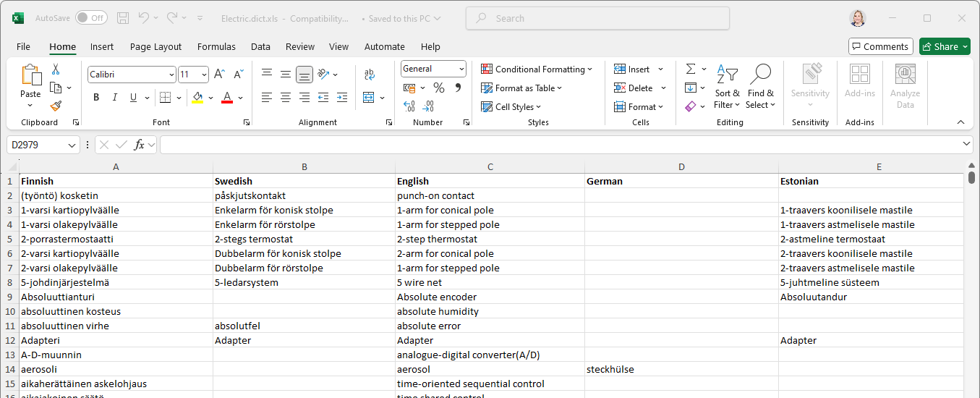The width and height of the screenshot is (980, 398).
Task: Click the Insert Function fx icon
Action: (x=140, y=145)
